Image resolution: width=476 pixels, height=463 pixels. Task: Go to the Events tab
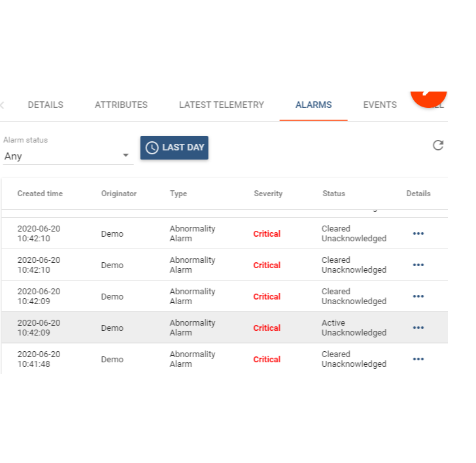380,105
